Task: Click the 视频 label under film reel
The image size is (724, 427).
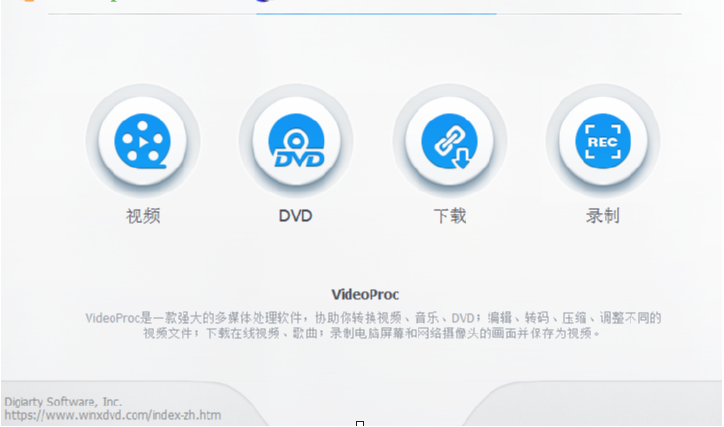Action: coord(143,216)
